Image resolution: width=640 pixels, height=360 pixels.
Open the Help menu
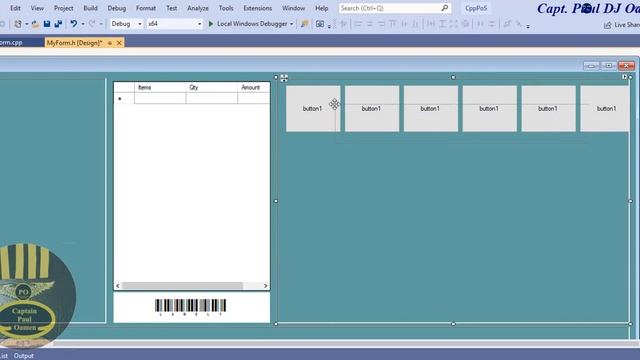tap(321, 8)
